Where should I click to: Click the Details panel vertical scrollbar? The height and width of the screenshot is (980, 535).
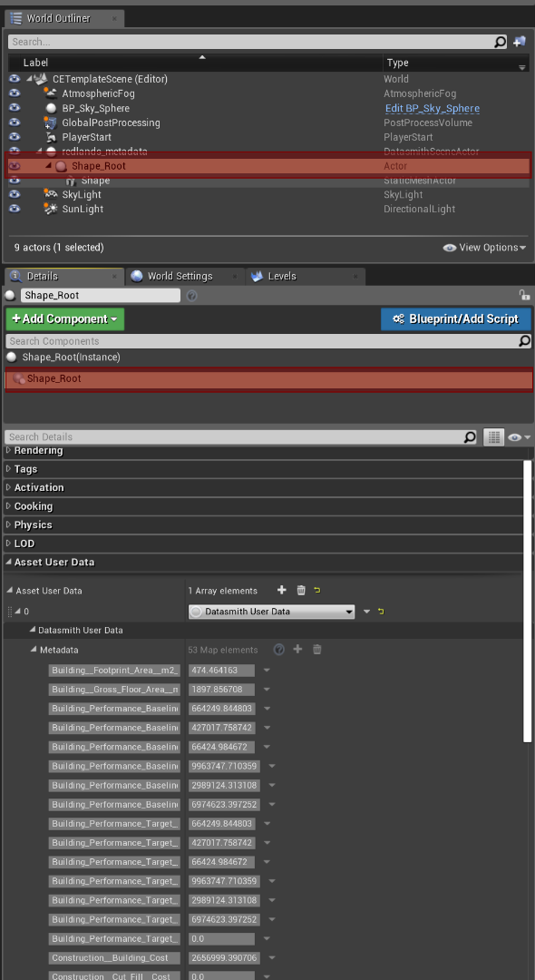pyautogui.click(x=528, y=603)
